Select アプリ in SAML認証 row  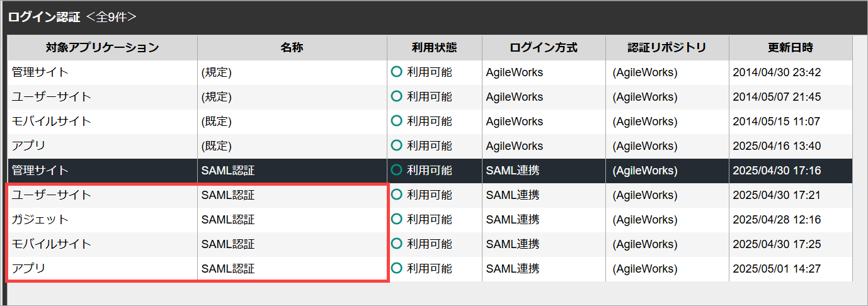tap(29, 269)
